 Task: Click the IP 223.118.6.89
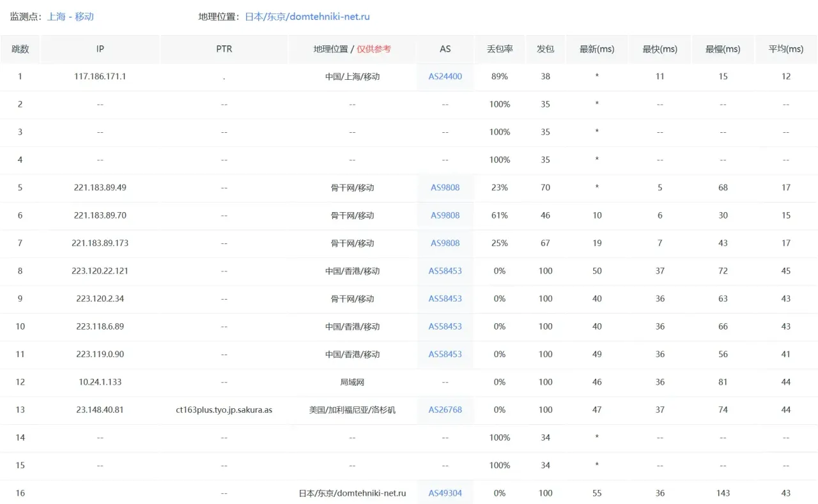[100, 326]
